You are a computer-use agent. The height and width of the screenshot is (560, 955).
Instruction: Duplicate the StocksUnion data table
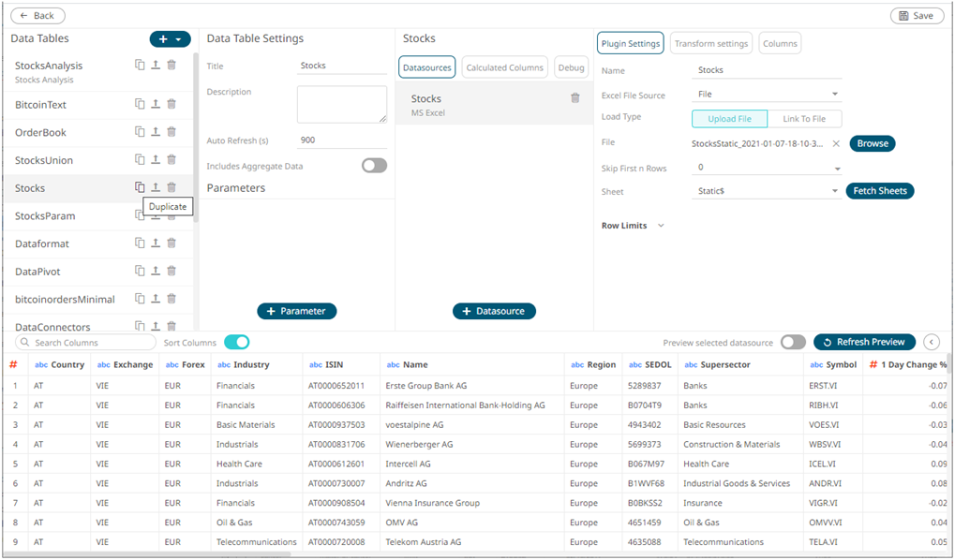140,160
